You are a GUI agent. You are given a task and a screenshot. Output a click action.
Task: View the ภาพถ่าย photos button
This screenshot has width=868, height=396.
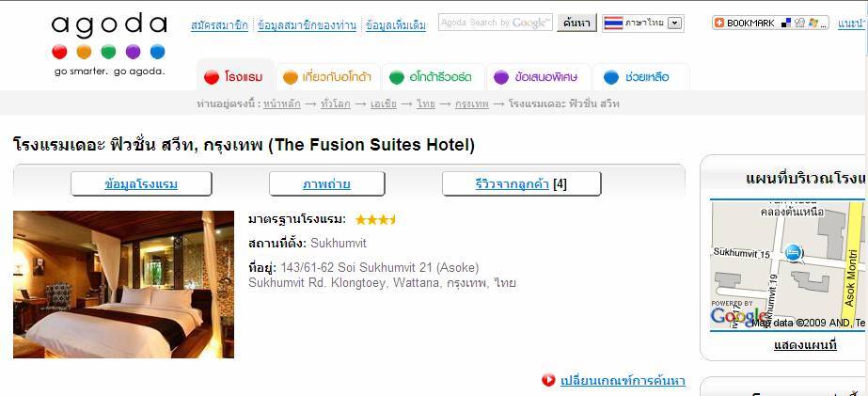coord(326,183)
